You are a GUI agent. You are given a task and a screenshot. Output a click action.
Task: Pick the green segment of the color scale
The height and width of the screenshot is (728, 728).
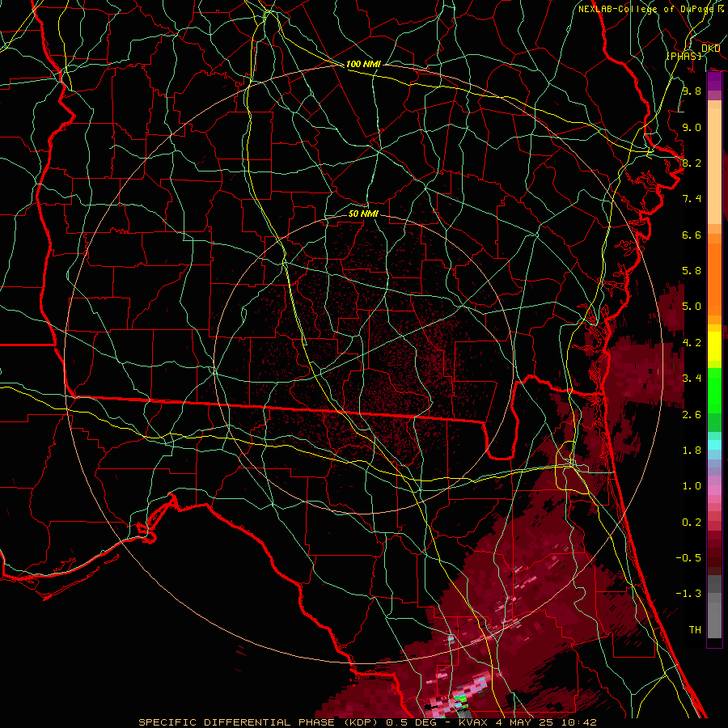pos(714,390)
